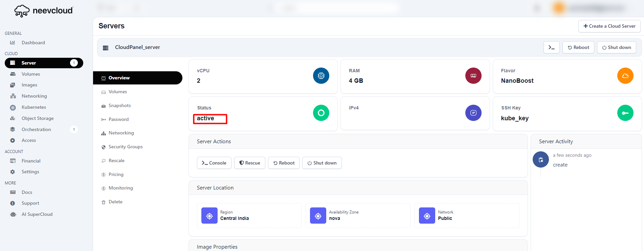Open the Snapshots tab for this server

[119, 105]
